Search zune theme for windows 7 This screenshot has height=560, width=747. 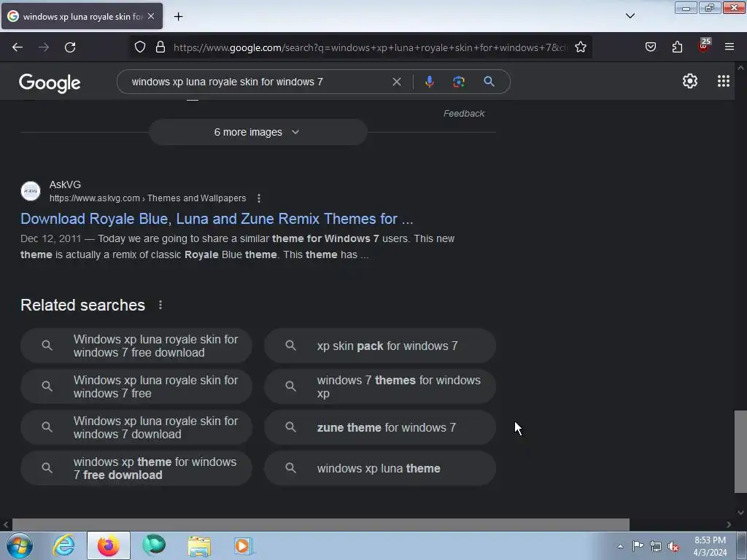click(379, 427)
